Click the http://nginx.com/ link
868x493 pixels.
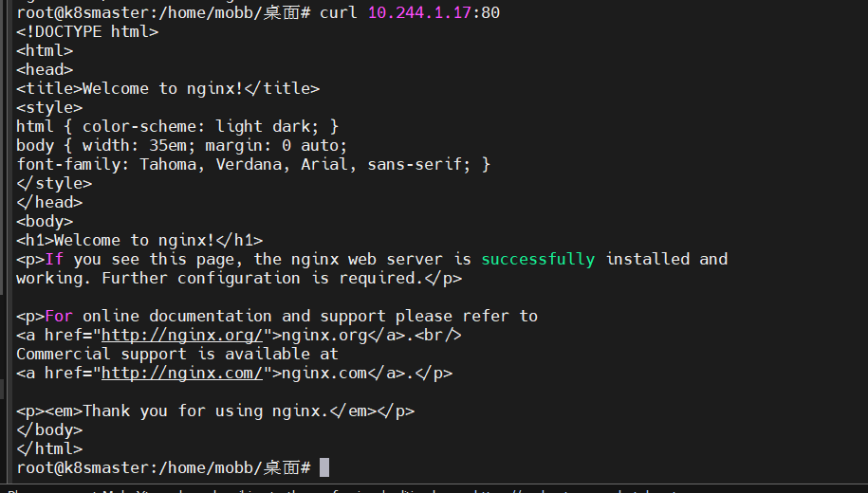point(181,373)
